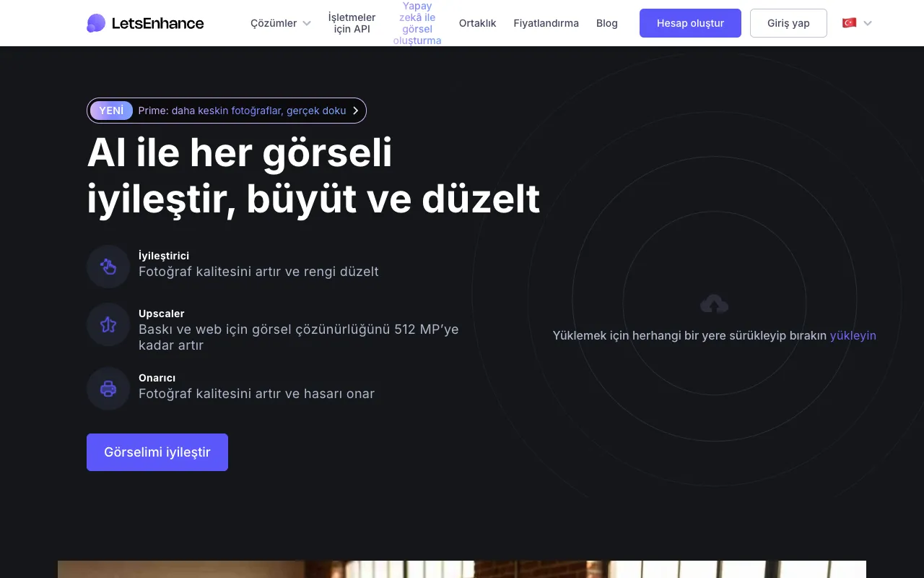This screenshot has width=924, height=578.
Task: Click the cloud upload icon
Action: [713, 303]
